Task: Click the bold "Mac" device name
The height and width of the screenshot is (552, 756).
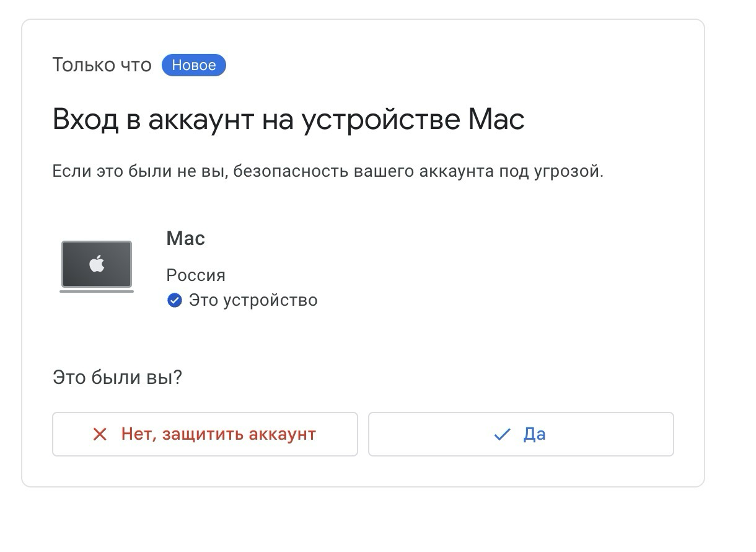Action: click(186, 238)
